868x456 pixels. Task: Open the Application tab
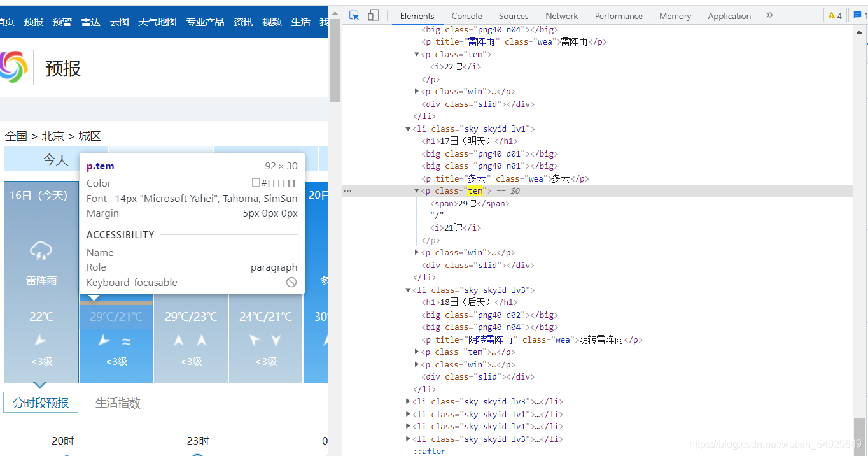(729, 16)
